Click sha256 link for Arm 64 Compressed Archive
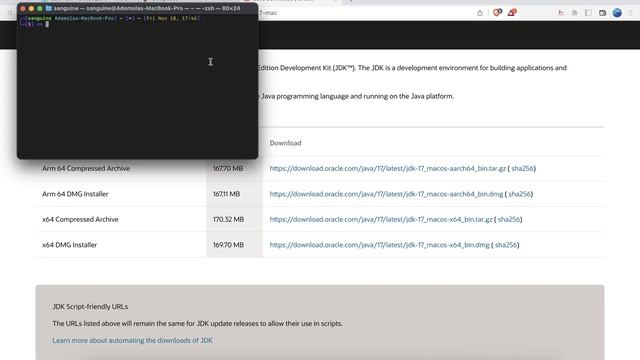This screenshot has height=360, width=640. [x=522, y=168]
